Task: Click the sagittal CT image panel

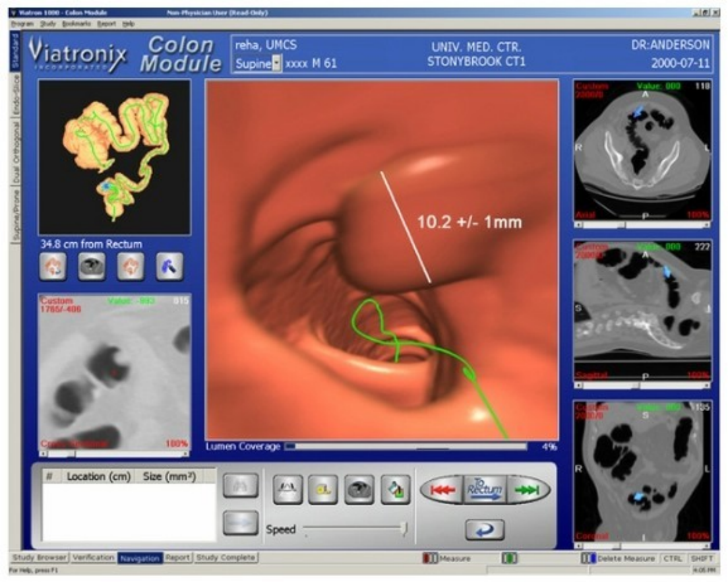Action: pos(643,311)
